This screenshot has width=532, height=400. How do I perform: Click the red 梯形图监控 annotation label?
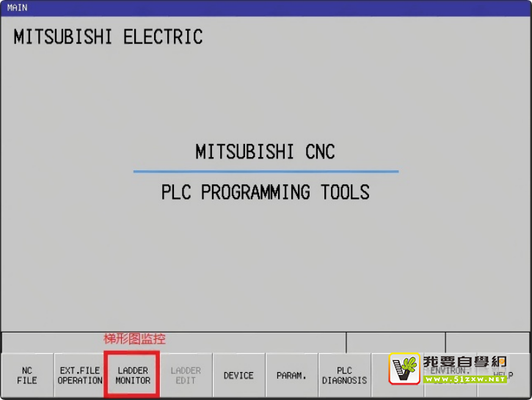134,339
